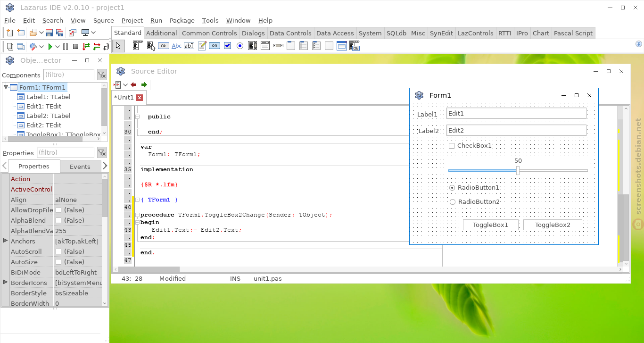The image size is (644, 343).
Task: Open the Package menu
Action: (182, 20)
